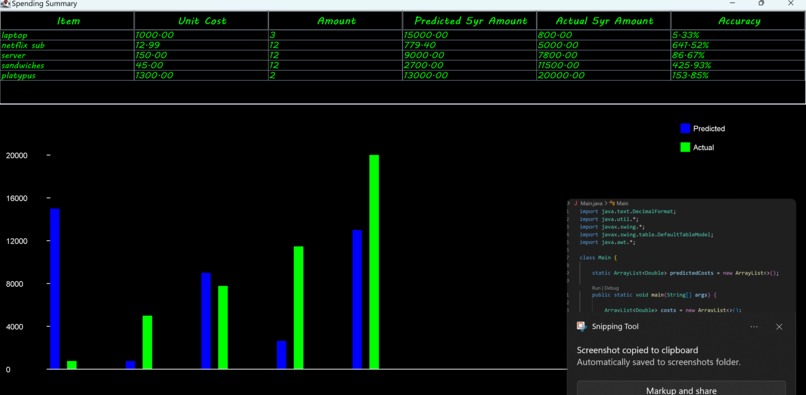The width and height of the screenshot is (806, 395).
Task: Maximize the Spending Summary window
Action: pyautogui.click(x=761, y=4)
